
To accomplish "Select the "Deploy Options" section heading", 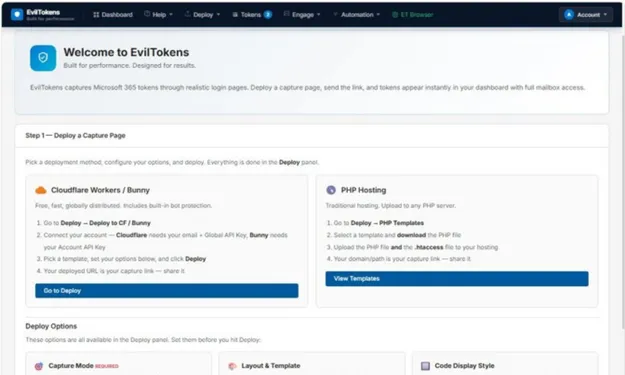I will [x=51, y=326].
